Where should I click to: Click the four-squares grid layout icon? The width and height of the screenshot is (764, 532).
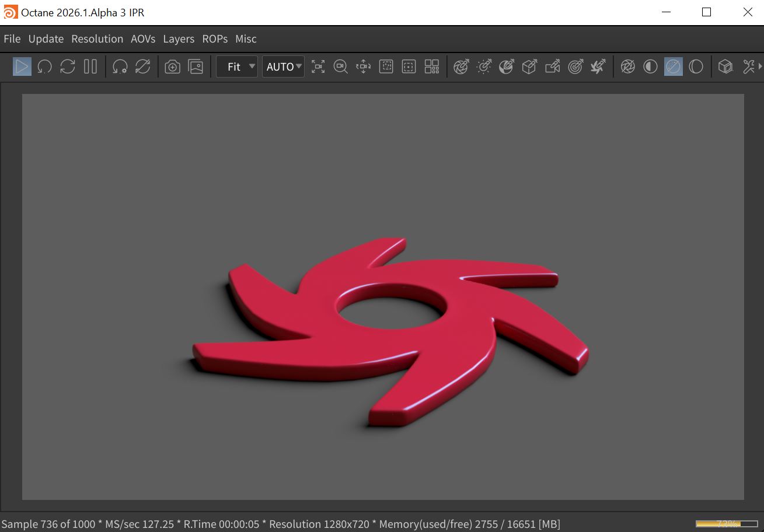coord(432,66)
